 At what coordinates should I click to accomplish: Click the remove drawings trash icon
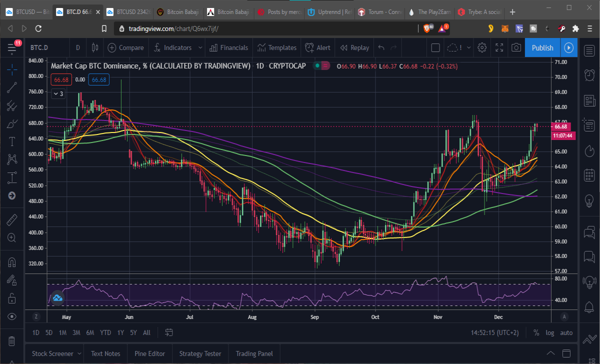(12, 341)
